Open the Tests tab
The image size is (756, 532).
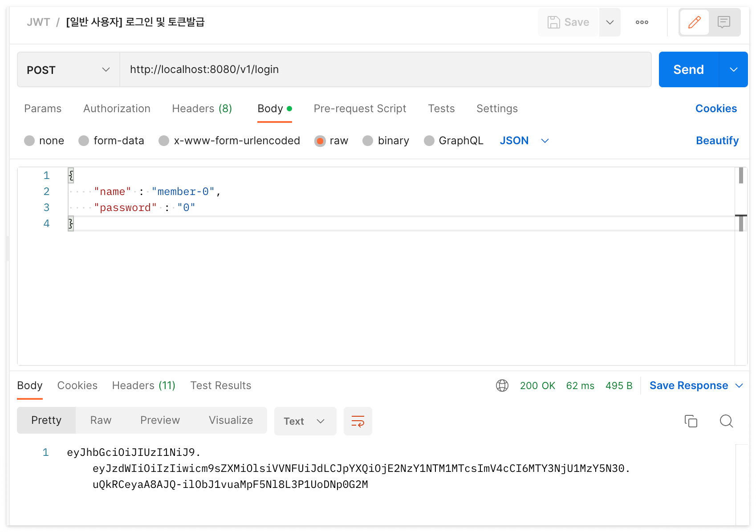(441, 109)
